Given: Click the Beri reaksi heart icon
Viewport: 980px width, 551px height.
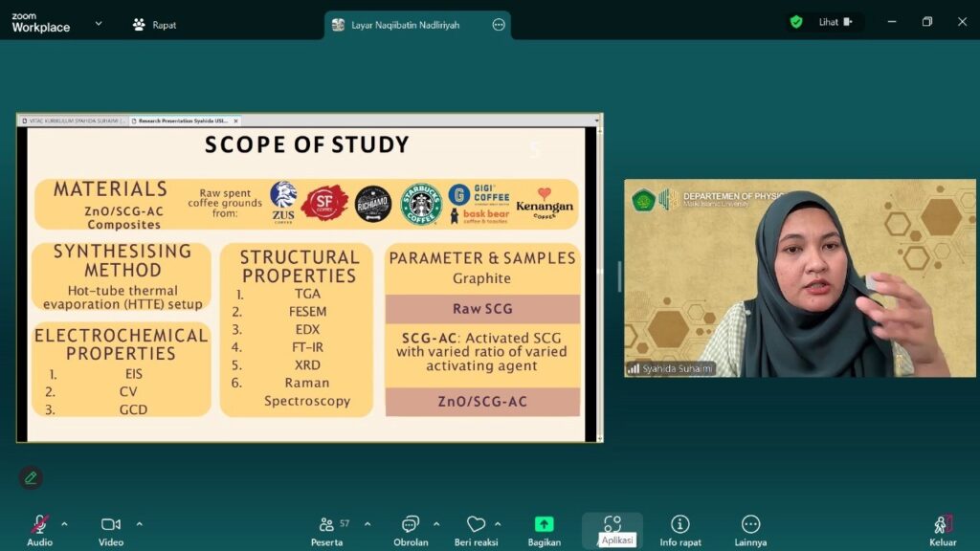Looking at the screenshot, I should pos(476,524).
